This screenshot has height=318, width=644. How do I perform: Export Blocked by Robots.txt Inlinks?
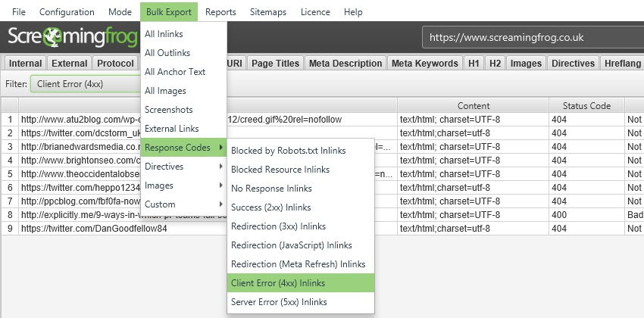pyautogui.click(x=301, y=151)
